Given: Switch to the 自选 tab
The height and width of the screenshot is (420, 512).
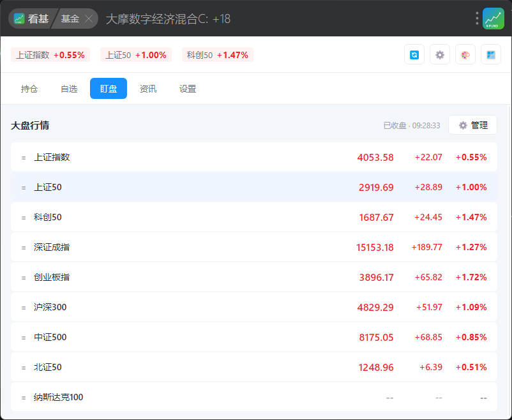Looking at the screenshot, I should tap(69, 89).
